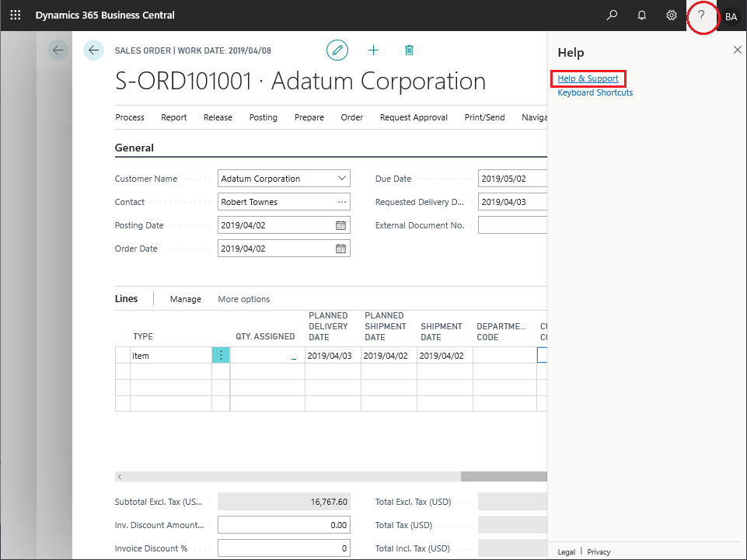Click the Item type cell
Image resolution: width=747 pixels, height=560 pixels.
171,356
